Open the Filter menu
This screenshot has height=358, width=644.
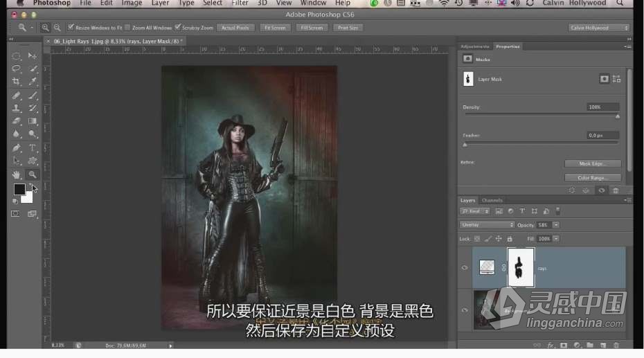[x=240, y=3]
